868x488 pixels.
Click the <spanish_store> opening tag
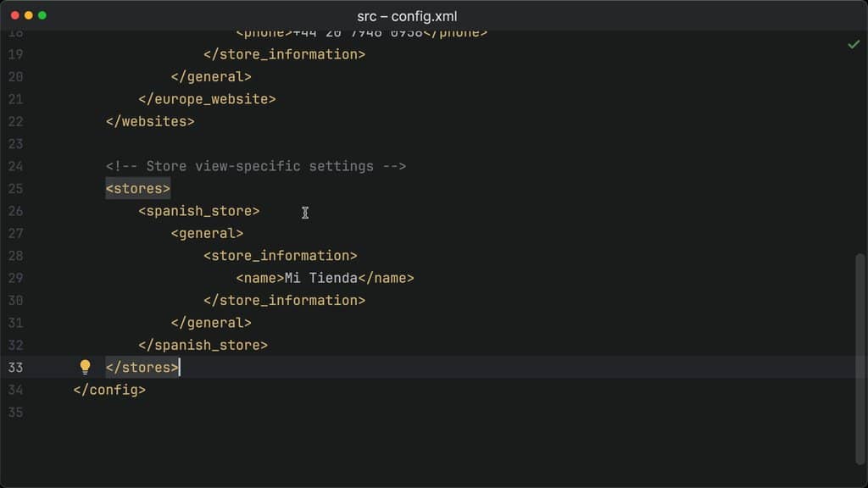click(198, 211)
